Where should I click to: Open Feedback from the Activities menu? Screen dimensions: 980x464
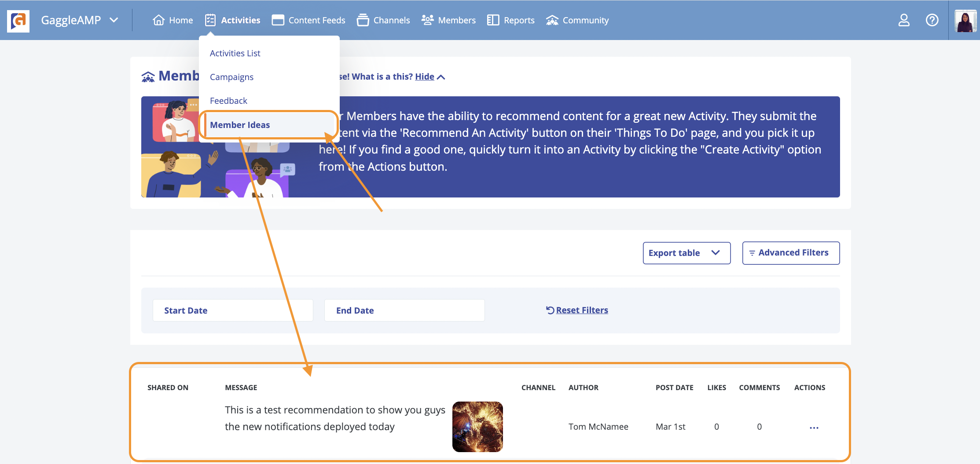click(x=228, y=101)
